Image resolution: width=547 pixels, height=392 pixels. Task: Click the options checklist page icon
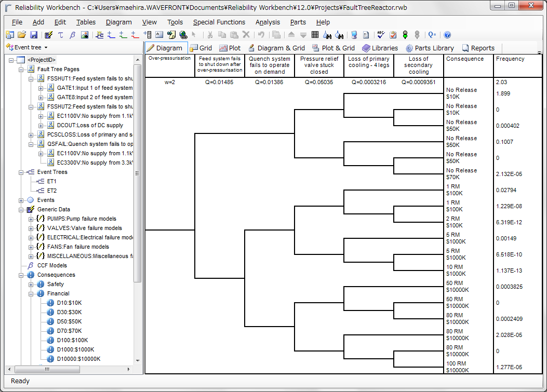[x=366, y=34]
